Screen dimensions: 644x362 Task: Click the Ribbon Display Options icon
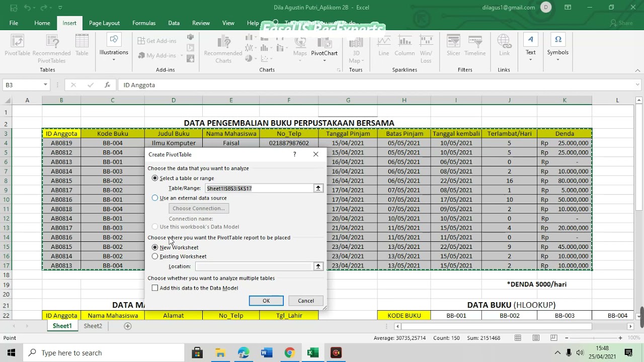coord(568,8)
